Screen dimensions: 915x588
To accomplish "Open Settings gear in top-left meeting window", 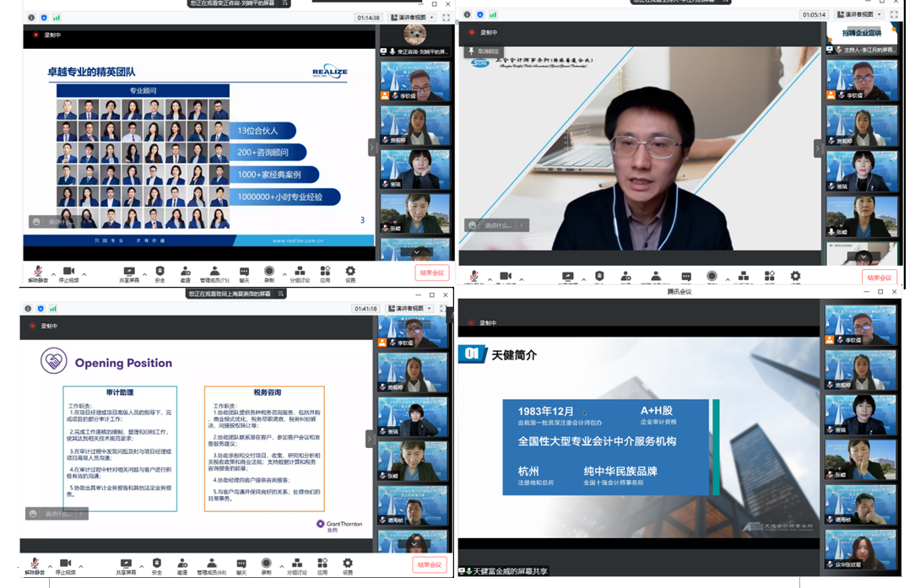I will (x=350, y=273).
